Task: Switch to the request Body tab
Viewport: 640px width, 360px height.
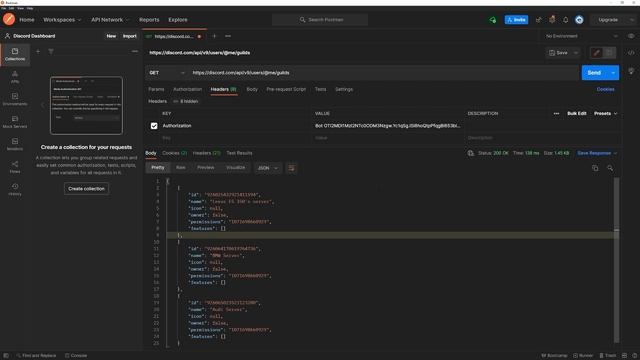Action: click(252, 89)
